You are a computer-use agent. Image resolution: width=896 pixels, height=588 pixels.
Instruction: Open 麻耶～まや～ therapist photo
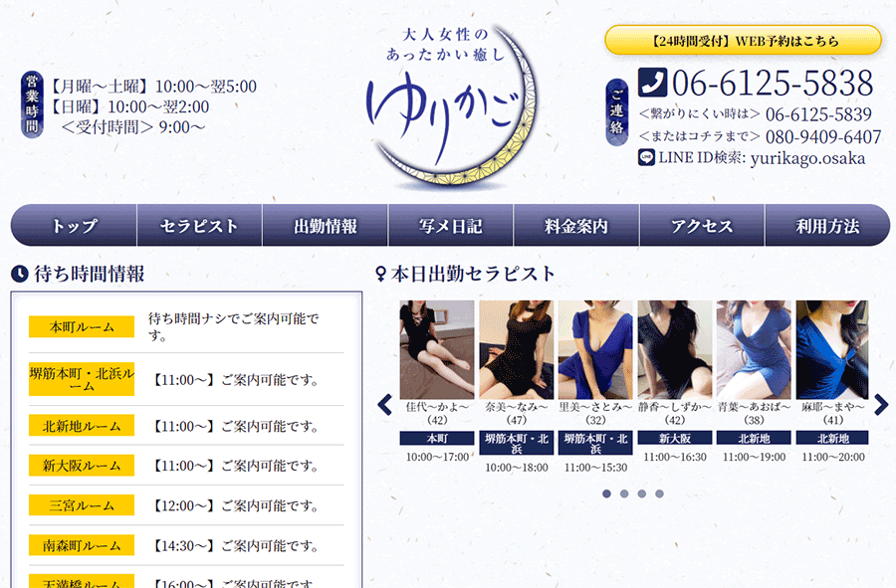click(832, 349)
